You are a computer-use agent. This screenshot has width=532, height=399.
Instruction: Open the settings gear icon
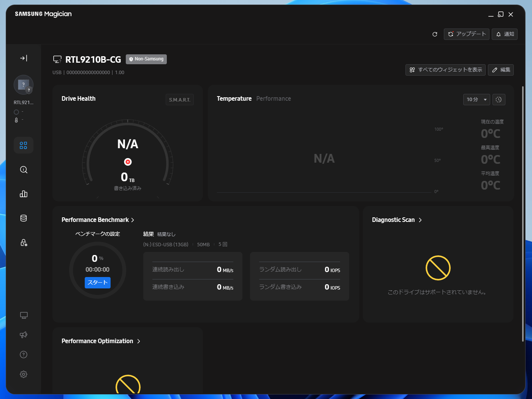click(x=24, y=374)
